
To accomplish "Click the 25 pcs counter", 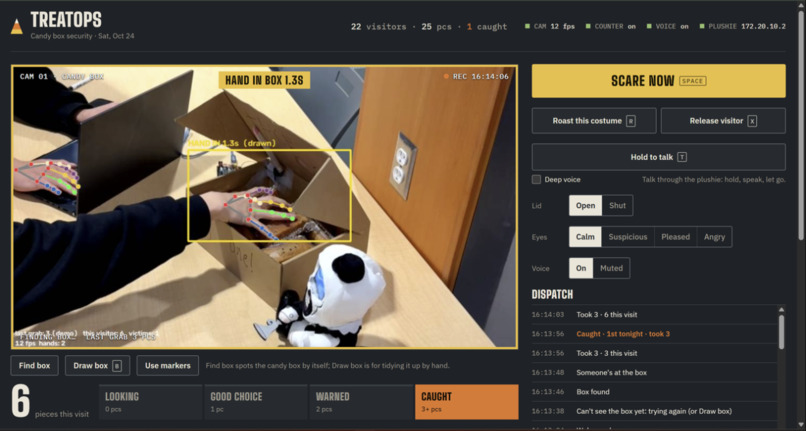I will [x=436, y=26].
